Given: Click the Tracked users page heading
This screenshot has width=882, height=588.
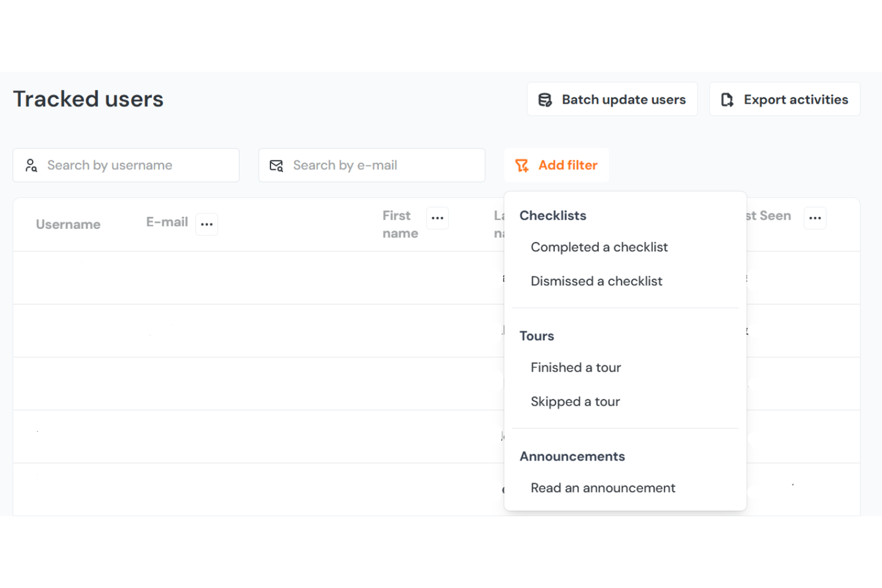Looking at the screenshot, I should 88,99.
